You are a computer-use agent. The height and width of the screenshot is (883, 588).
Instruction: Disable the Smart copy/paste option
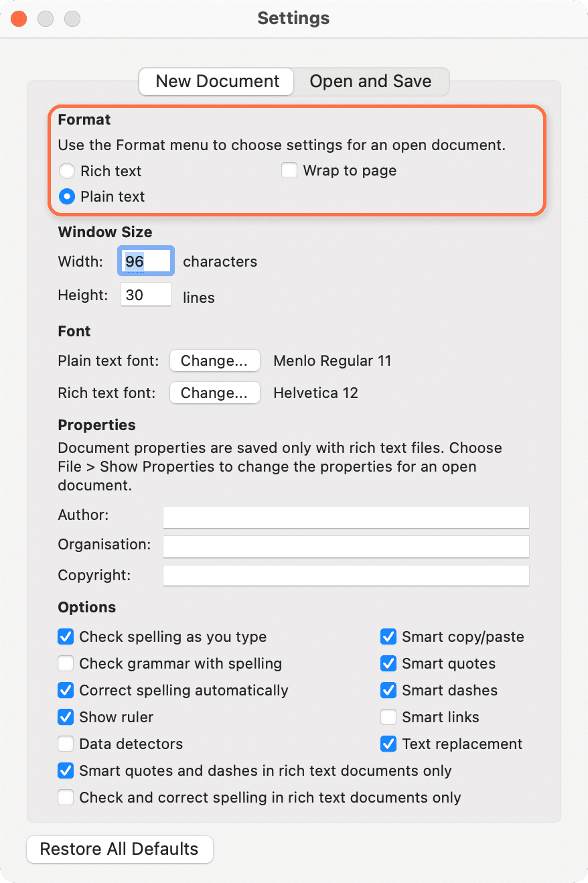tap(388, 636)
